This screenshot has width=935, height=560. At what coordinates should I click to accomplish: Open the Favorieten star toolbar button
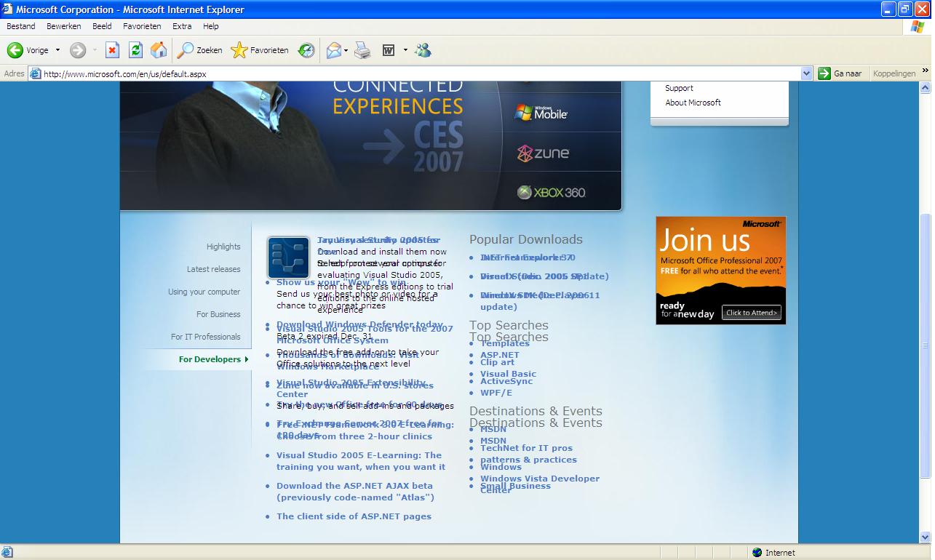(x=260, y=50)
